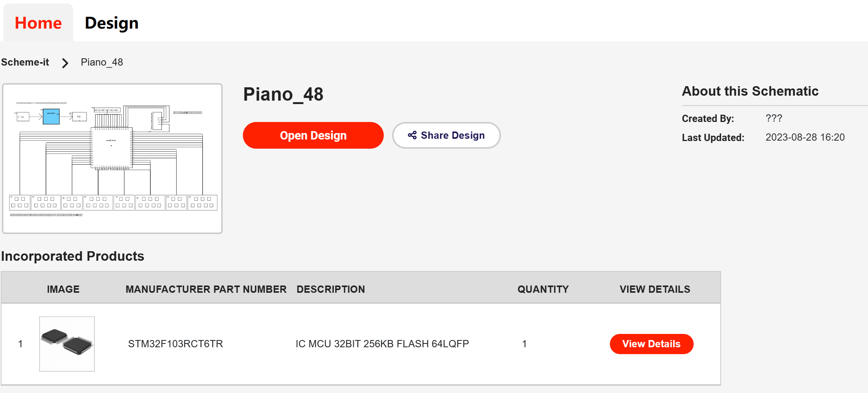Switch to the Design tab

[112, 23]
